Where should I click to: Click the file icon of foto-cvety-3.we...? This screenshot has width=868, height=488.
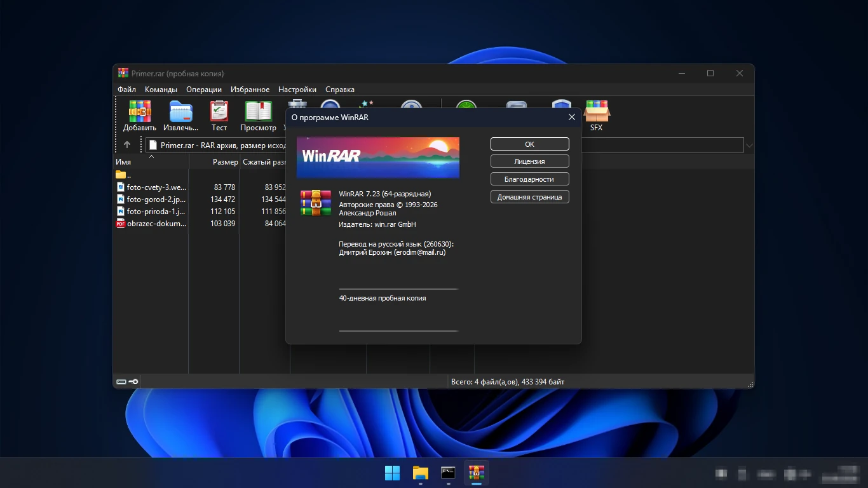[x=121, y=187]
